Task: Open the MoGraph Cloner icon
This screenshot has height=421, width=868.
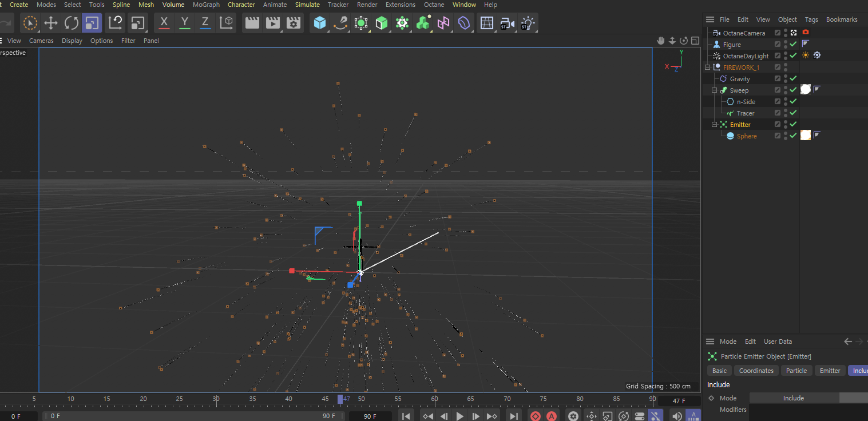Action: tap(402, 23)
